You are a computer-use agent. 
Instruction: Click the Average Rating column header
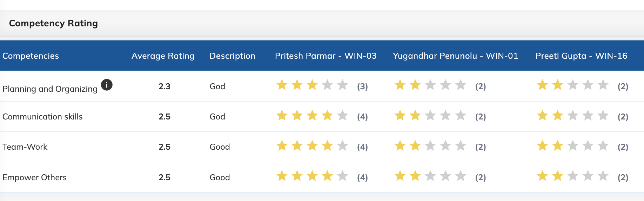click(x=163, y=56)
